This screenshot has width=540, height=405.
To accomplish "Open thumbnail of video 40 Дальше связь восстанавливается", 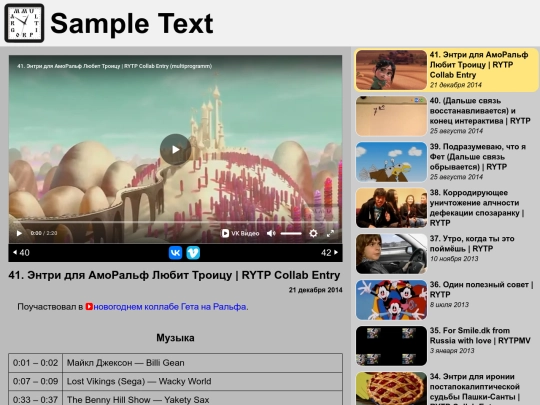I will [391, 116].
